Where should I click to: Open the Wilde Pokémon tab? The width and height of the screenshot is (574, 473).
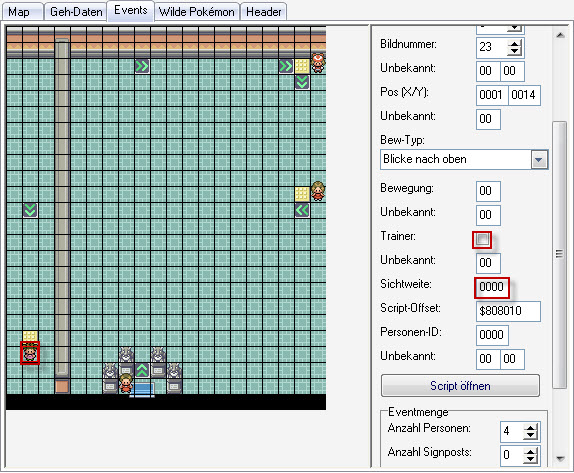tap(197, 11)
